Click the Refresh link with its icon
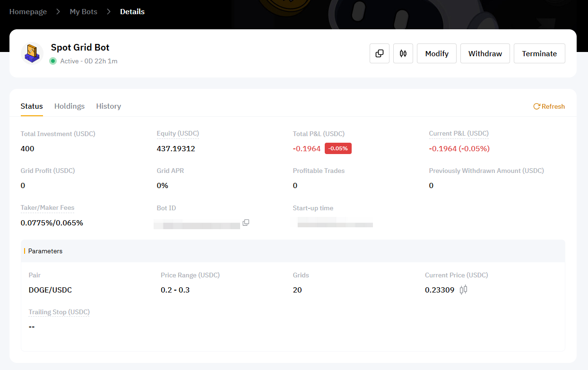Screen dimensions: 588x370 coord(549,106)
